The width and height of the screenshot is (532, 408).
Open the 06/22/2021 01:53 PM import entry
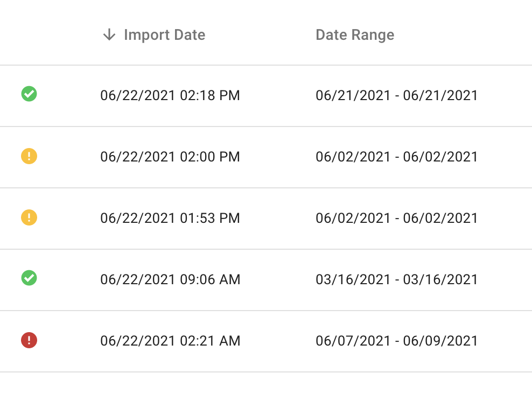[170, 219]
